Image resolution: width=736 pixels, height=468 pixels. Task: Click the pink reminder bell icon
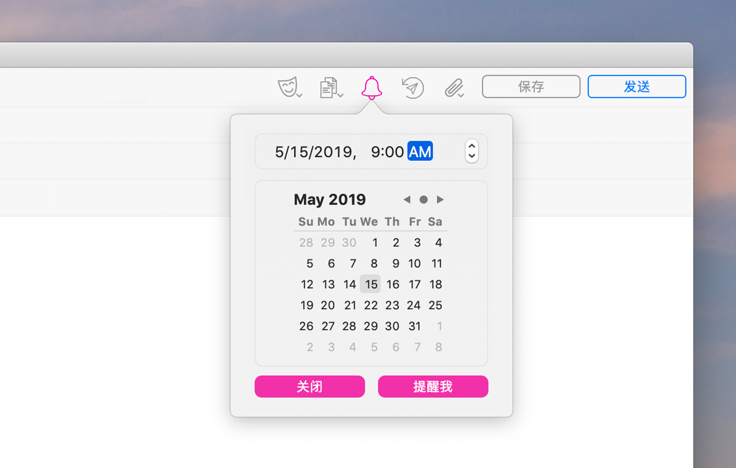click(371, 88)
